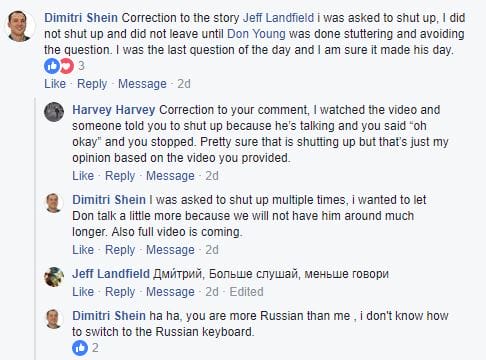This screenshot has width=486, height=360.
Task: Click Dimitri Shein's avatar on the 'multiple times' reply
Action: [x=54, y=203]
